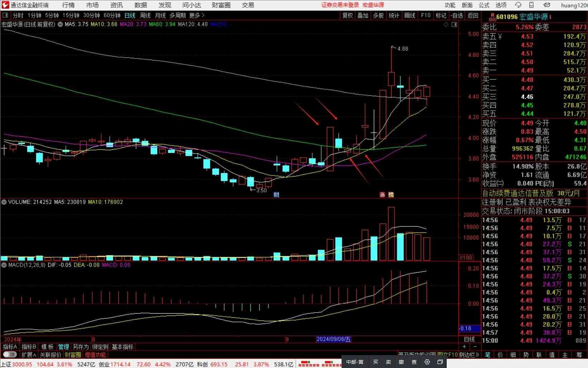Open the message envelope icon
The image size is (588, 368).
click(547, 5)
